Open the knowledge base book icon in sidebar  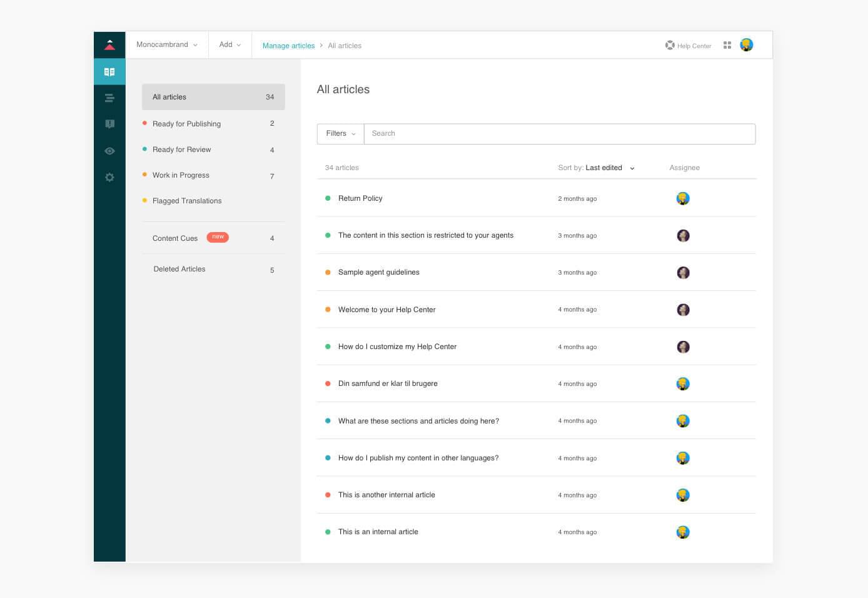[x=109, y=72]
